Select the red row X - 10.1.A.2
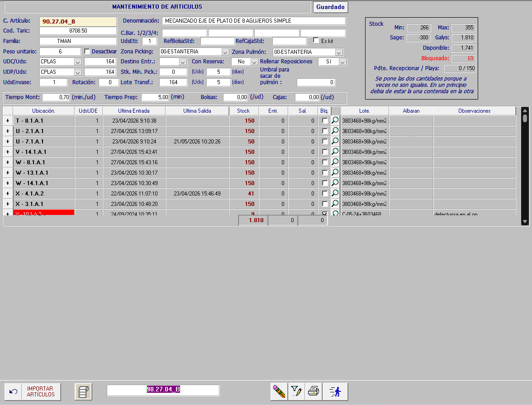 coord(44,213)
